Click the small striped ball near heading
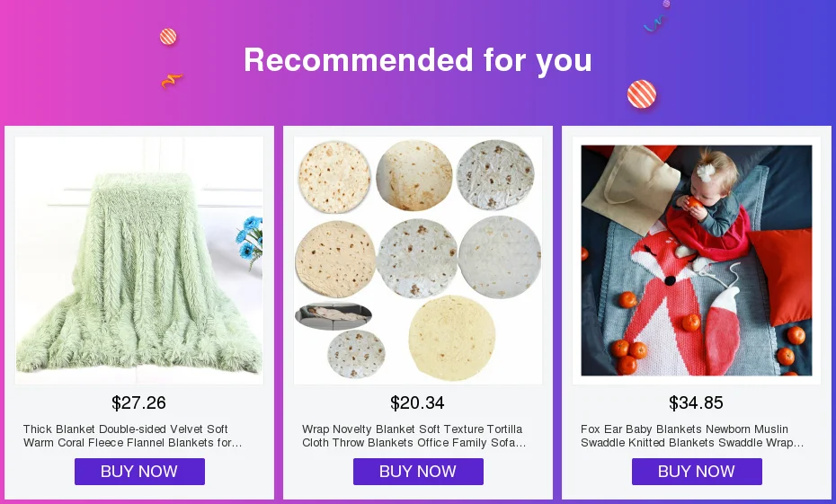Screen dimensions: 836x504 pos(168,37)
